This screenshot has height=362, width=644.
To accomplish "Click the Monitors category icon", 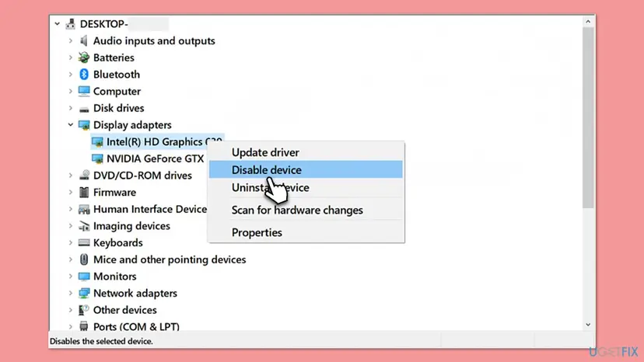I will coord(84,277).
